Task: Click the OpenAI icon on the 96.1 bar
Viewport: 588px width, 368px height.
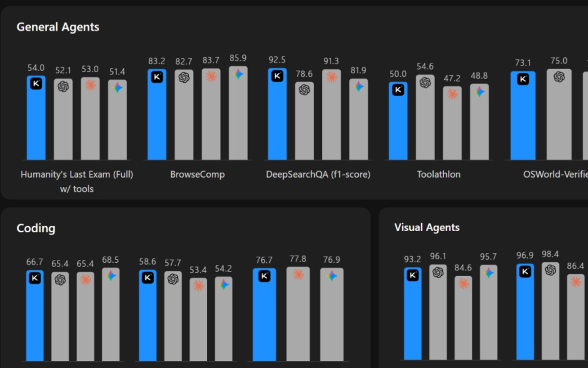Action: pyautogui.click(x=438, y=272)
